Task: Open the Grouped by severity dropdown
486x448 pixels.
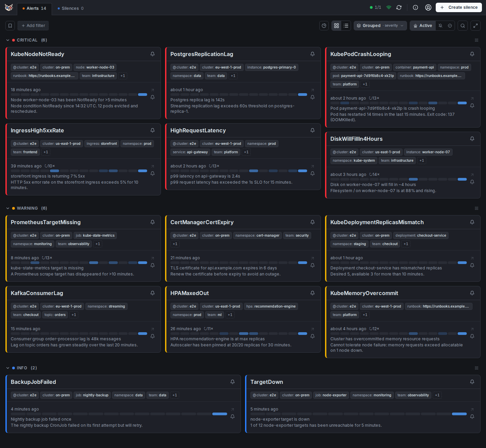Action: pos(380,26)
